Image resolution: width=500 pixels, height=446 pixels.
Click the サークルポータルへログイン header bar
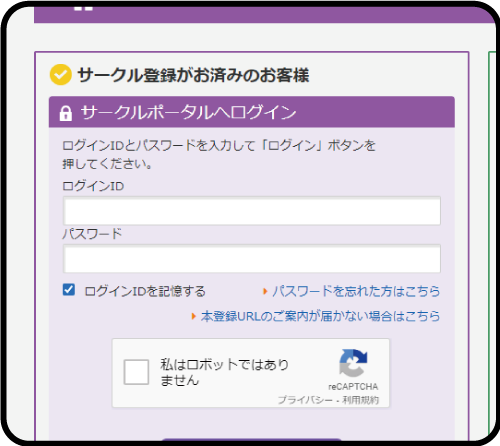coord(252,112)
